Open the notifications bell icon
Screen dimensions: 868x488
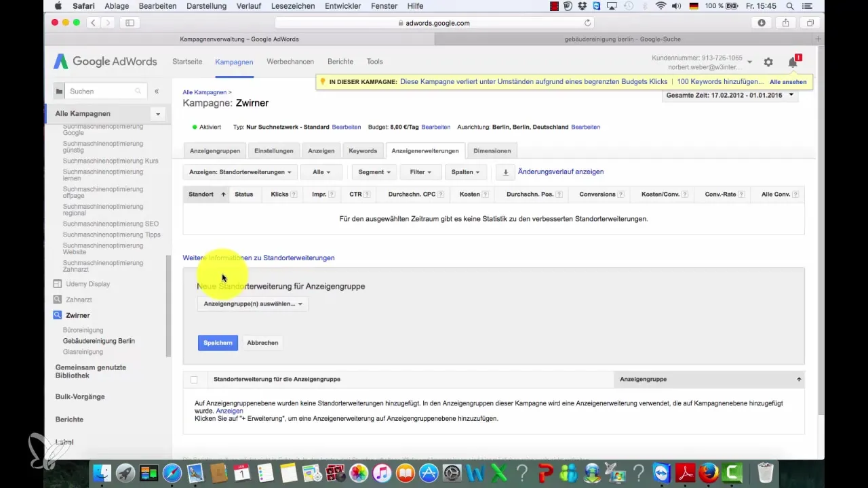pyautogui.click(x=792, y=62)
